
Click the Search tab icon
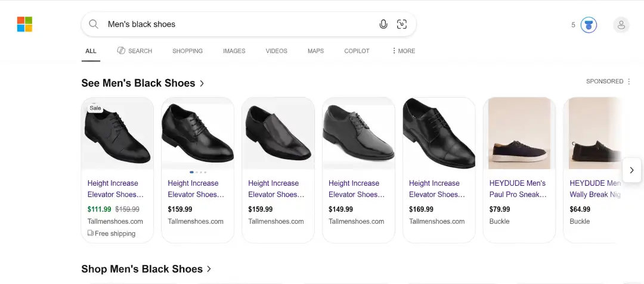click(x=121, y=51)
